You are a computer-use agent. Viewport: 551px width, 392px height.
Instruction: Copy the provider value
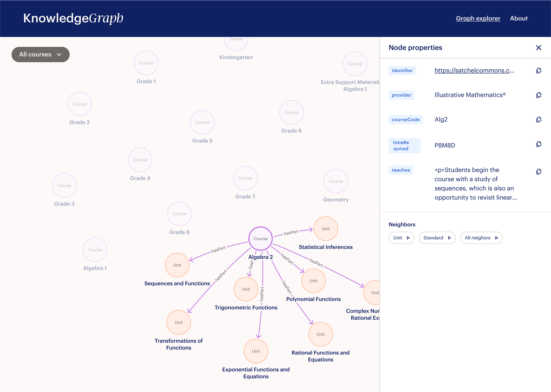pyautogui.click(x=538, y=95)
